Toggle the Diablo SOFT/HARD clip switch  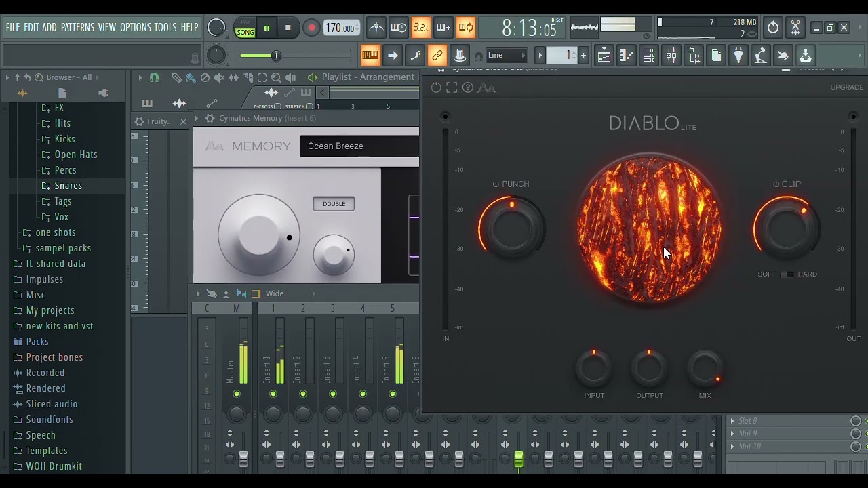787,274
